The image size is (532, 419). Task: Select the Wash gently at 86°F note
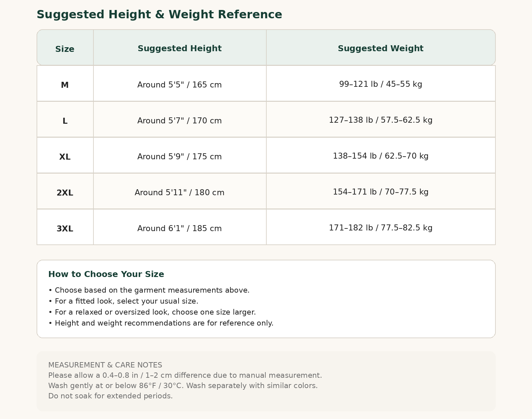pyautogui.click(x=183, y=386)
